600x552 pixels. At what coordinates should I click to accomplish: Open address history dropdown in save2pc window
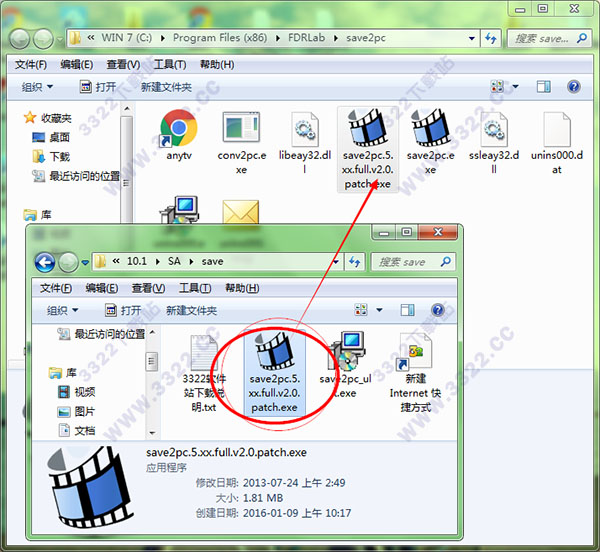click(471, 38)
